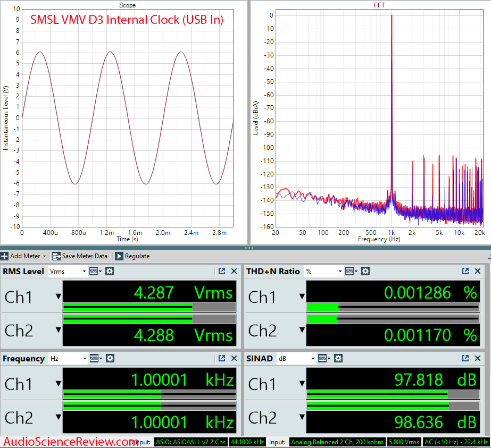Open SINAD meter settings gear

338,358
